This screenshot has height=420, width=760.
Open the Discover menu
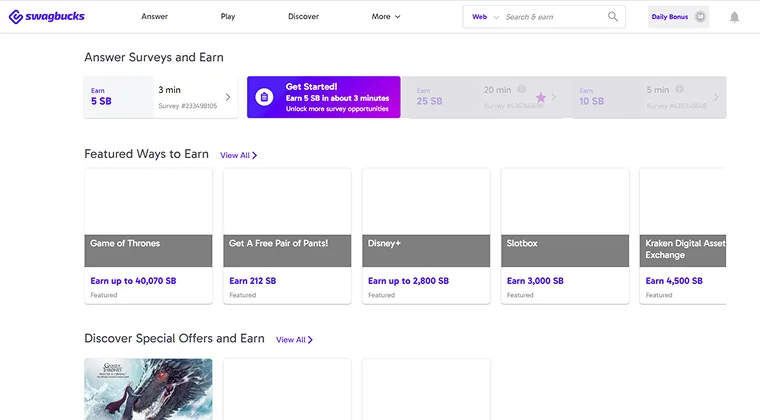pos(303,16)
